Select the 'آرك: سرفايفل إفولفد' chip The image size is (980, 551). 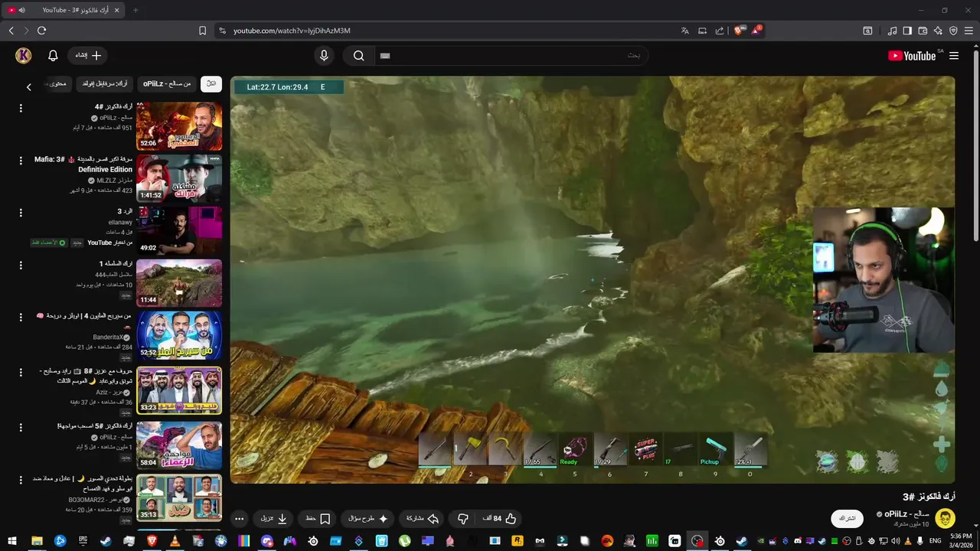[104, 83]
